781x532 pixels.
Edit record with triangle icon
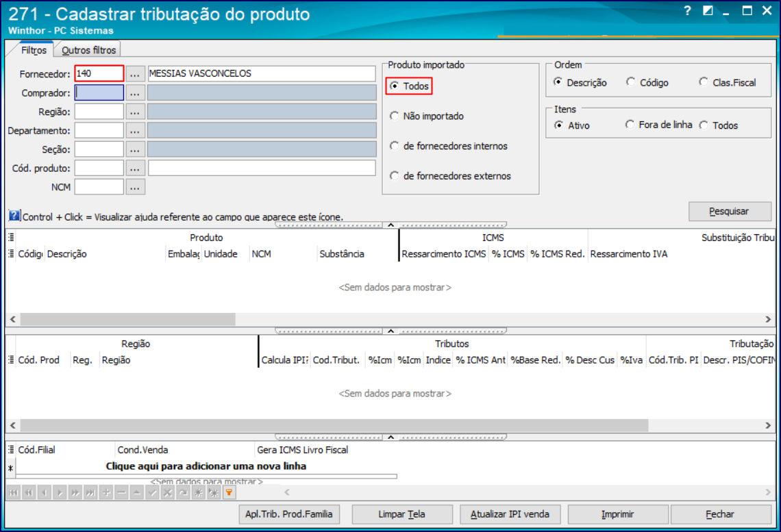[x=137, y=493]
